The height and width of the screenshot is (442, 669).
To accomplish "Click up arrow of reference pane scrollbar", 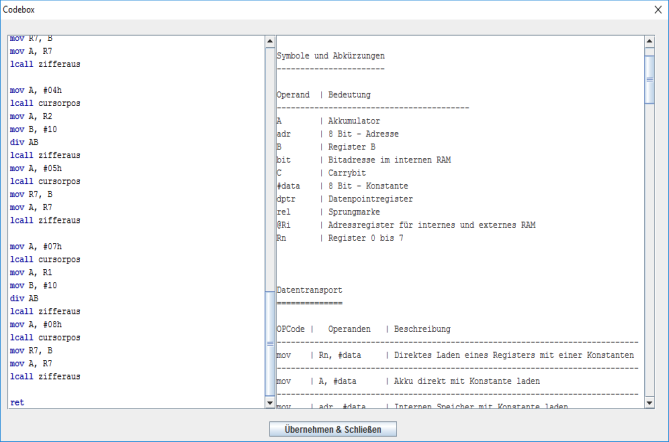I will click(x=649, y=41).
